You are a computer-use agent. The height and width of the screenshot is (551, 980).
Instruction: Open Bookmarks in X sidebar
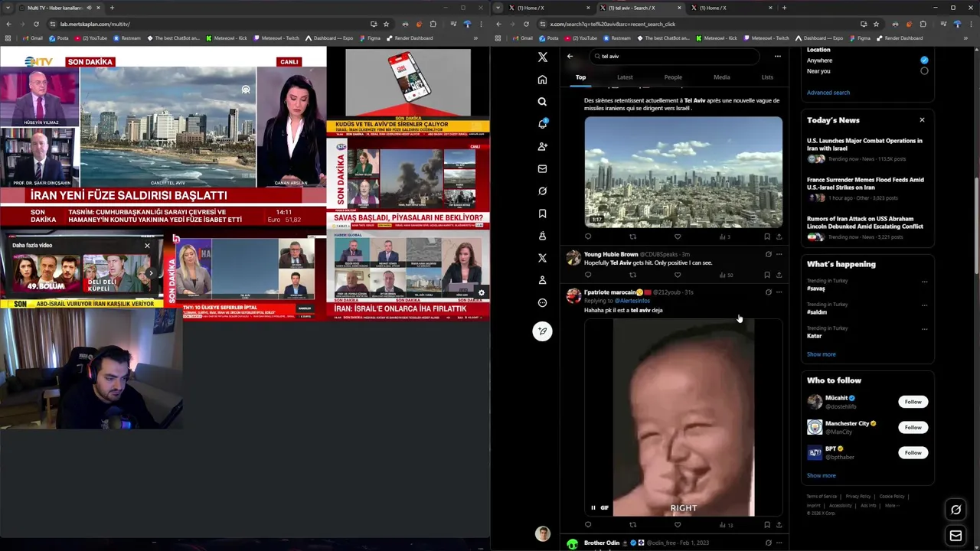pos(542,214)
